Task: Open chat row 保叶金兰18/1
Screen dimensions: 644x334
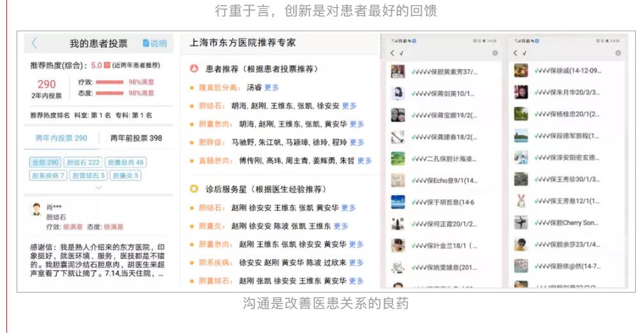Action: pyautogui.click(x=443, y=245)
